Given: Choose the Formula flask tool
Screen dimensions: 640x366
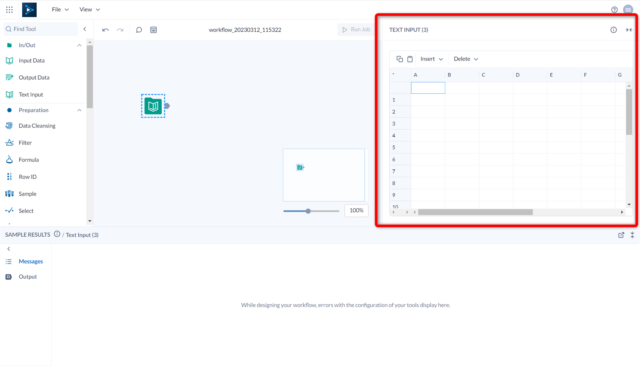Looking at the screenshot, I should click(9, 160).
